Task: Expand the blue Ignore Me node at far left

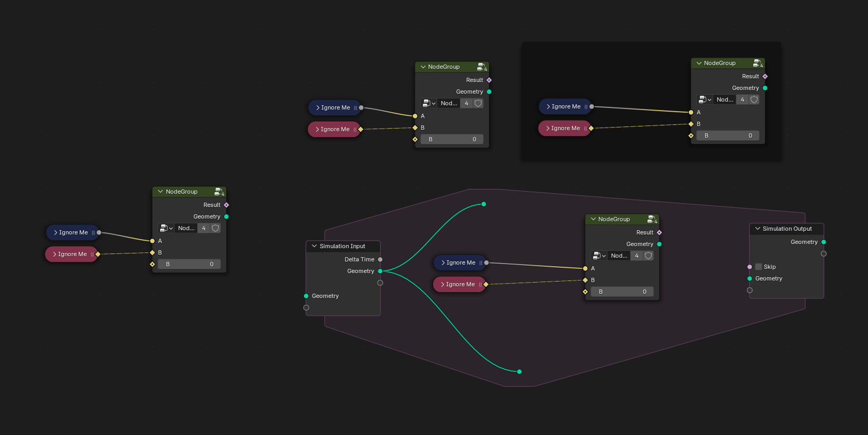Action: (56, 232)
